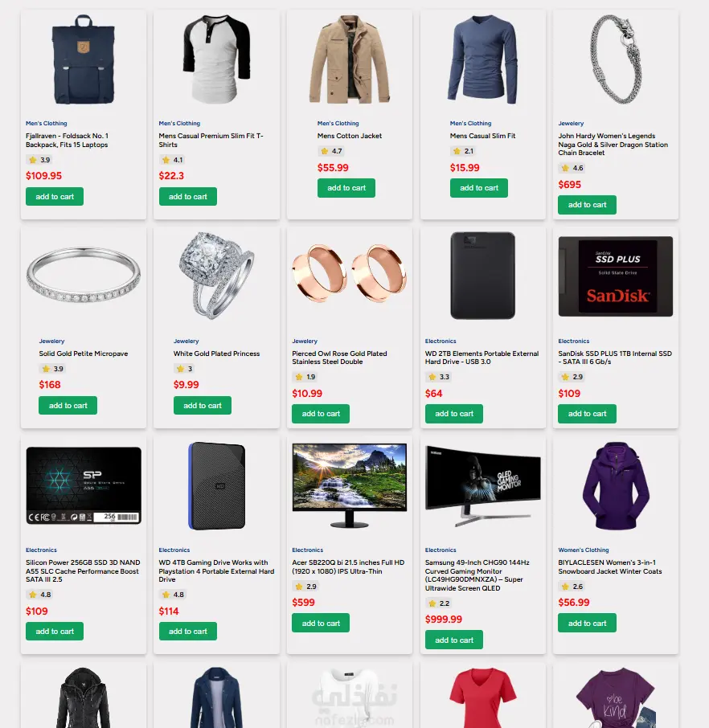Click the star icon next to 4.6 bracelet rating

pyautogui.click(x=565, y=168)
